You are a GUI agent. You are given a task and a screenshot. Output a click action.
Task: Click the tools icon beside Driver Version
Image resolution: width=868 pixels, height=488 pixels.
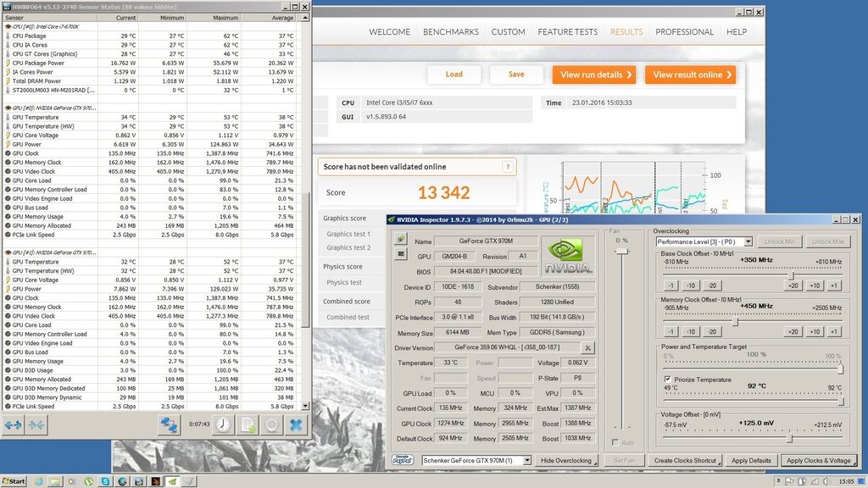coord(587,347)
